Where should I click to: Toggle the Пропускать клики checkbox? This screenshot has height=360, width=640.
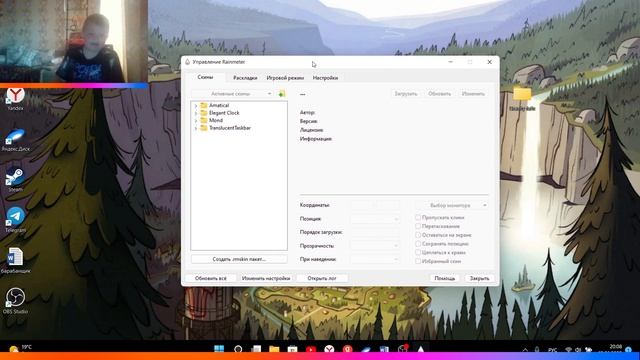[x=418, y=218]
